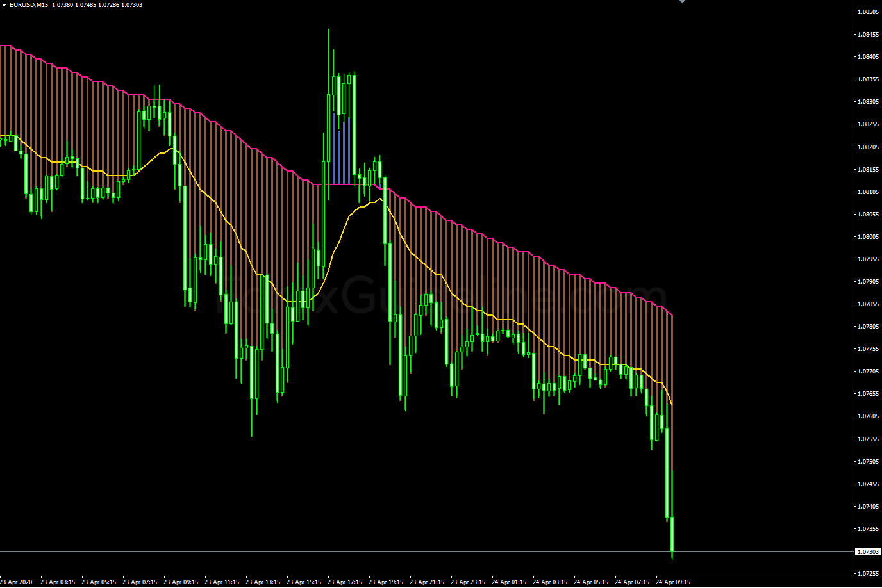
Task: Click the 23 Apr 13:15 time label
Action: (x=263, y=582)
